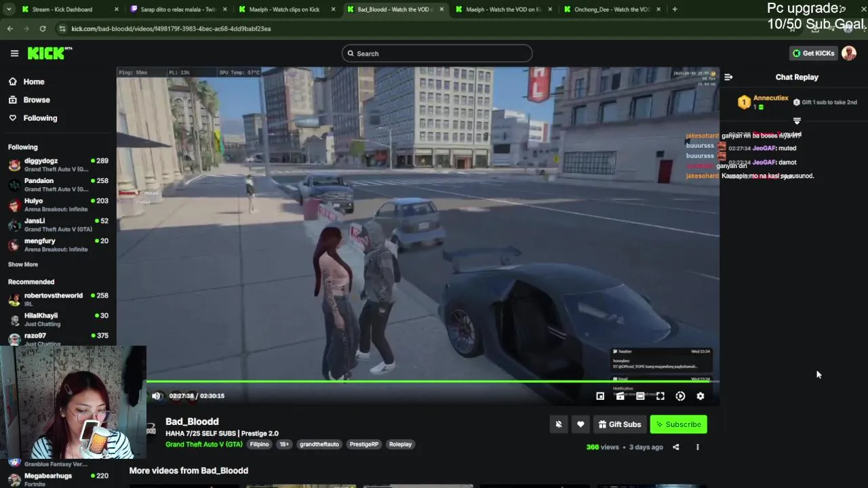Go to Hulyo's channel
This screenshot has width=868, height=488.
pyautogui.click(x=58, y=205)
